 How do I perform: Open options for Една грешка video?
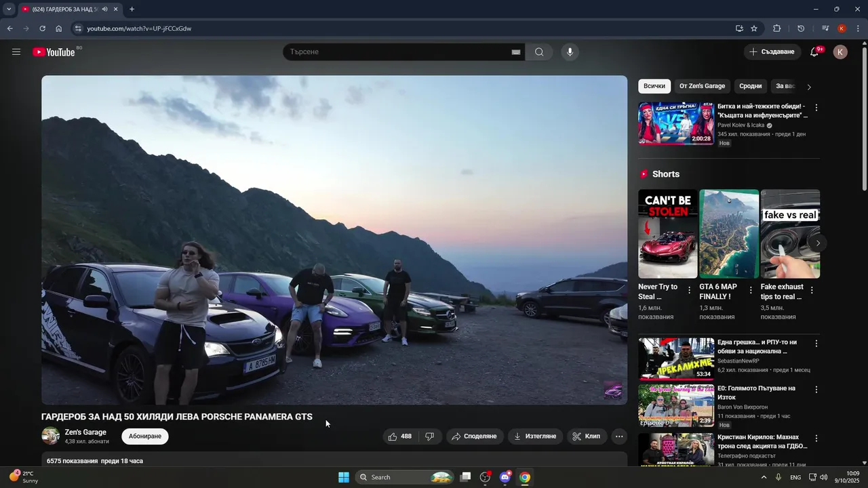click(x=816, y=344)
